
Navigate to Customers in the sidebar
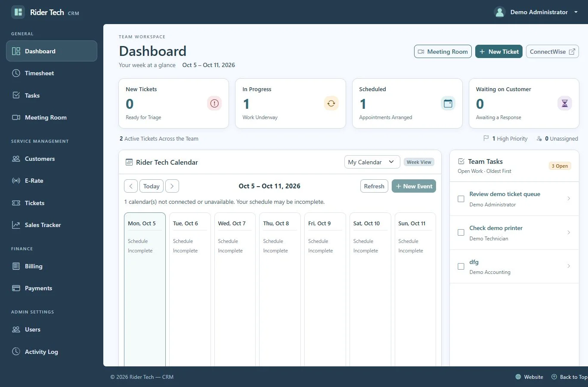point(52,159)
